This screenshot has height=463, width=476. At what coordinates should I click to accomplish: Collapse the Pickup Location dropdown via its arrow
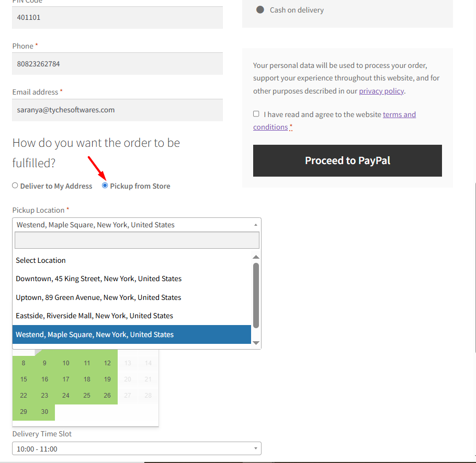click(x=255, y=224)
